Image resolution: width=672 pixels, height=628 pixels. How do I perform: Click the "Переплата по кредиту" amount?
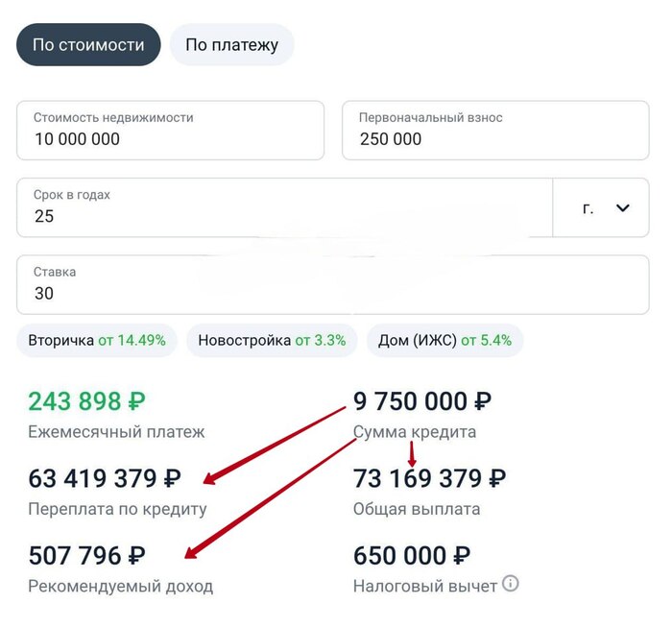pos(106,478)
